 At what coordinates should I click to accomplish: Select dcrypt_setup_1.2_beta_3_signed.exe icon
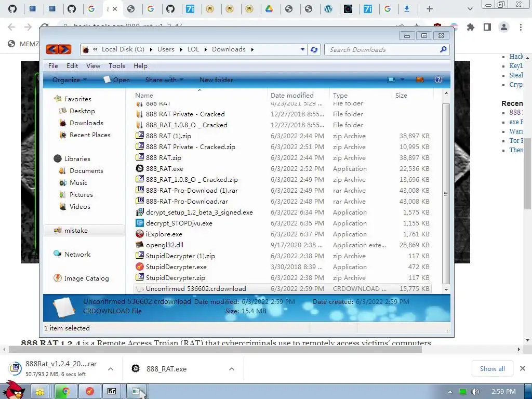pos(139,212)
